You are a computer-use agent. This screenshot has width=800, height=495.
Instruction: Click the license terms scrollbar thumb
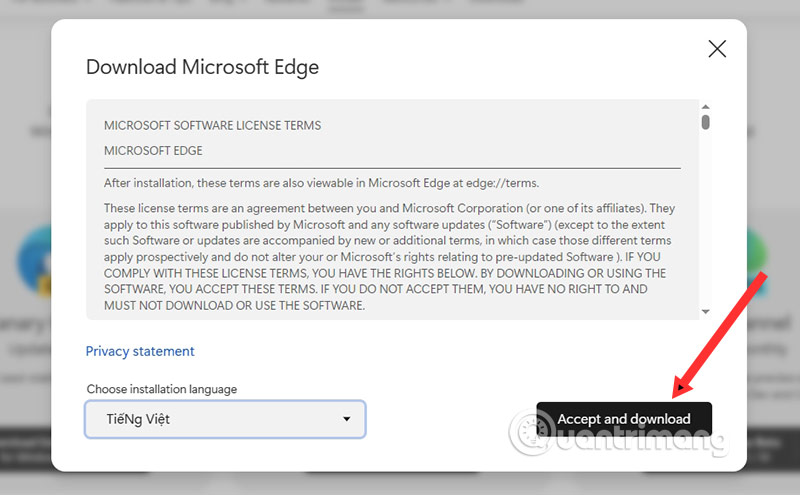point(706,122)
